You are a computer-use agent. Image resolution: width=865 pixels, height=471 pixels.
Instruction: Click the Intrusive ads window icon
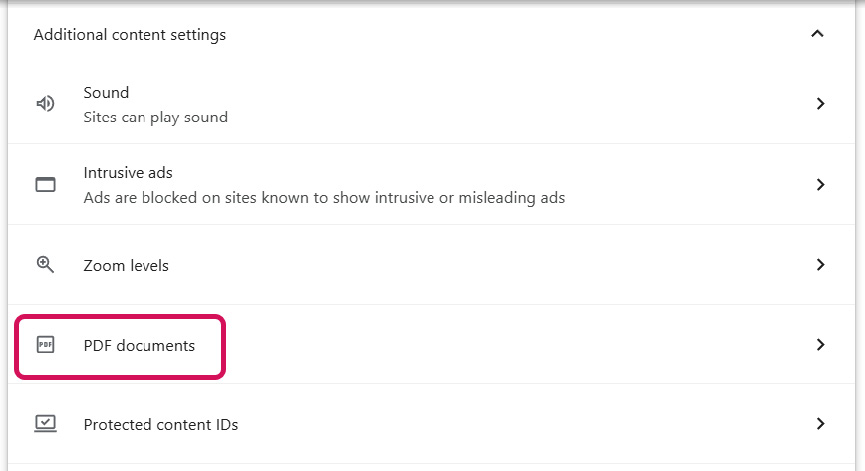tap(45, 184)
